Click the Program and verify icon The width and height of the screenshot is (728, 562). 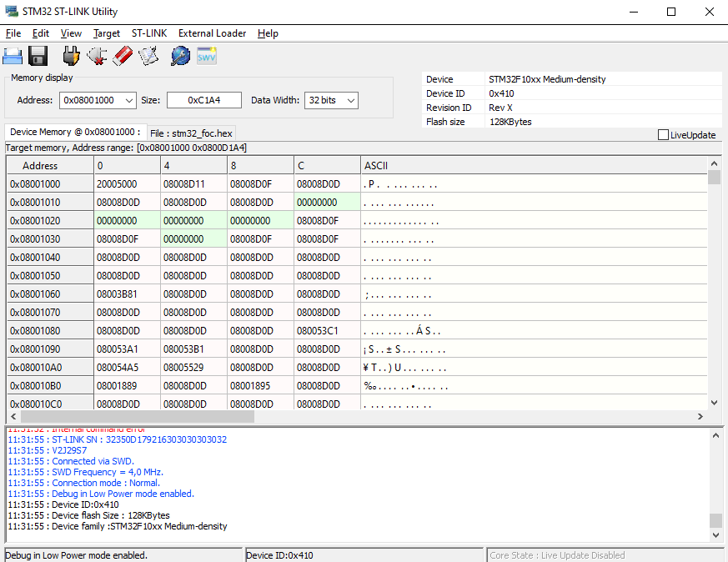[x=148, y=57]
